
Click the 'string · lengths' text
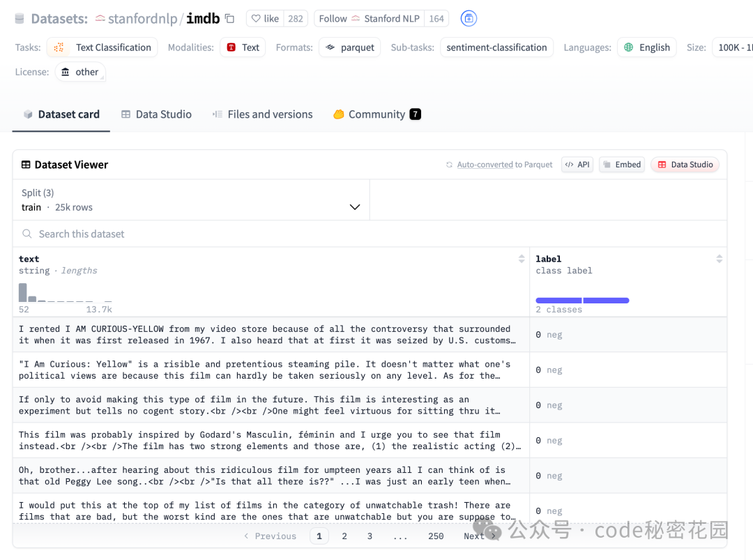(x=58, y=271)
